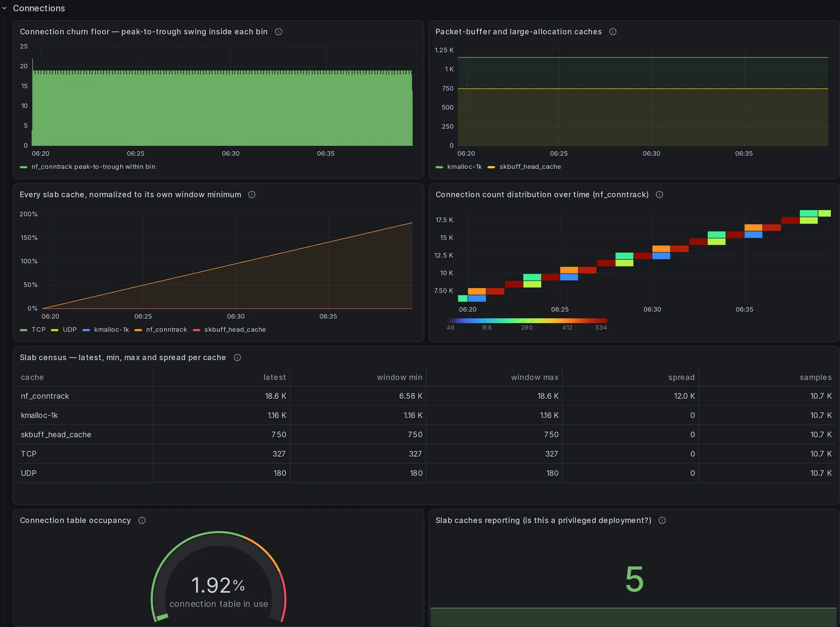Open Packet-buffer and large-allocation caches panel title
This screenshot has width=840, height=627.
[519, 32]
